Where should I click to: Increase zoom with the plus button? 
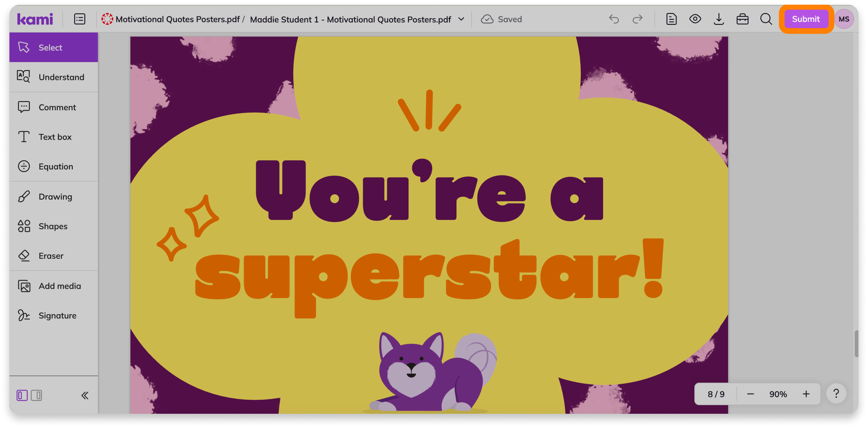806,394
